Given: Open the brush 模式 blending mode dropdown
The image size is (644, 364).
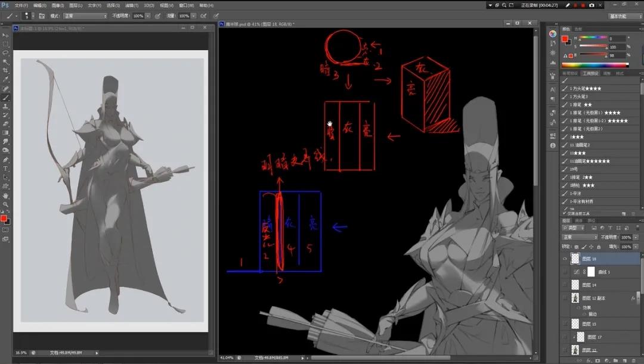Looking at the screenshot, I should coord(85,15).
